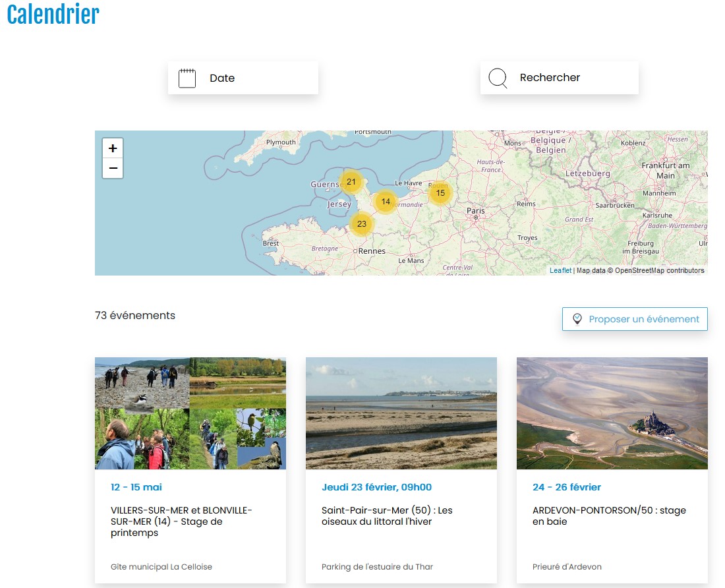Click Proposer un événement button

[x=635, y=319]
